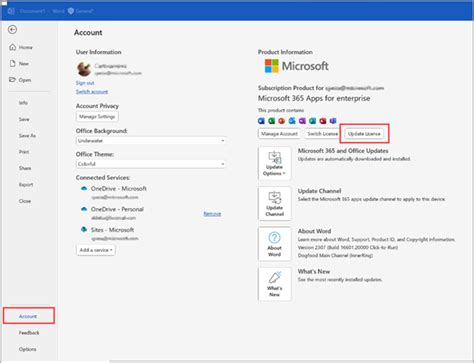Screen dimensions: 474x363
Task: Click the OneDrive - Personal cloud icon
Action: click(x=84, y=209)
